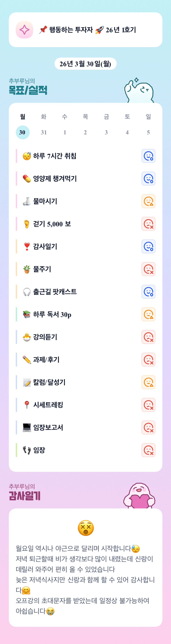
Task: Open the 26년 3월 30일(월) date pill
Action: coord(86,64)
